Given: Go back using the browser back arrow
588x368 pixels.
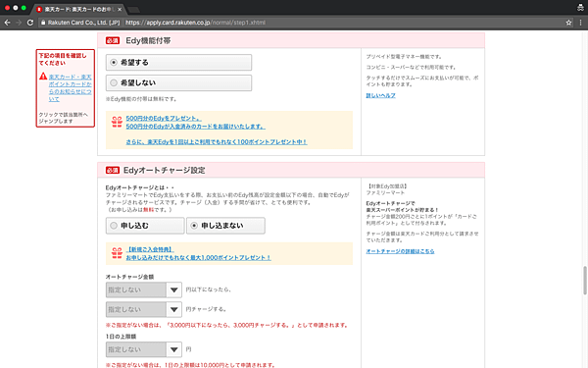Looking at the screenshot, I should pyautogui.click(x=7, y=23).
